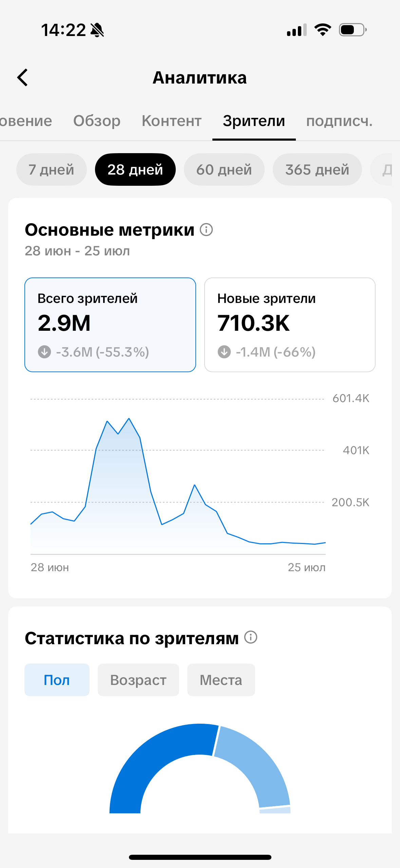Choose the 365 дней period
400x868 pixels.
pyautogui.click(x=317, y=169)
